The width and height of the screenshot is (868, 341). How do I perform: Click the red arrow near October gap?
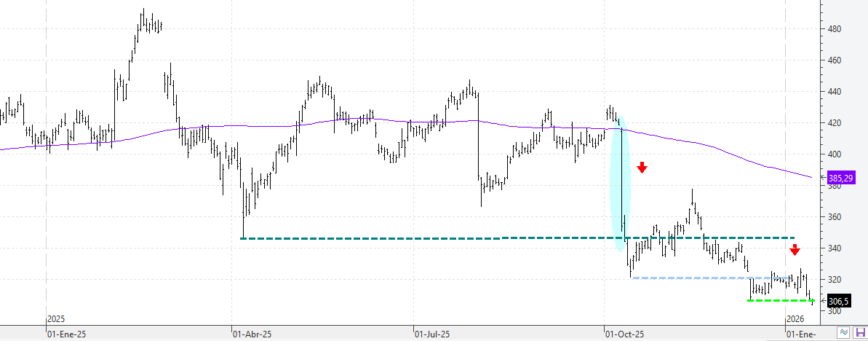point(642,168)
